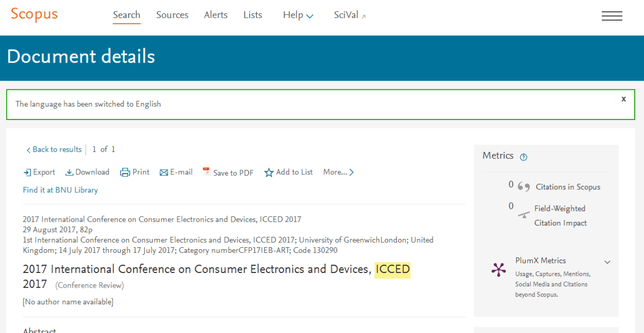Click the citations quotation mark icon

pyautogui.click(x=524, y=187)
